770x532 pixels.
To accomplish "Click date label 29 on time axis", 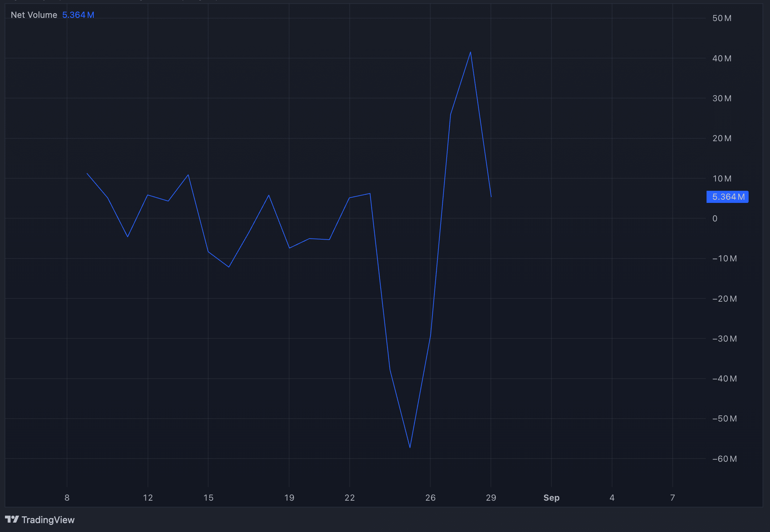I will click(491, 497).
